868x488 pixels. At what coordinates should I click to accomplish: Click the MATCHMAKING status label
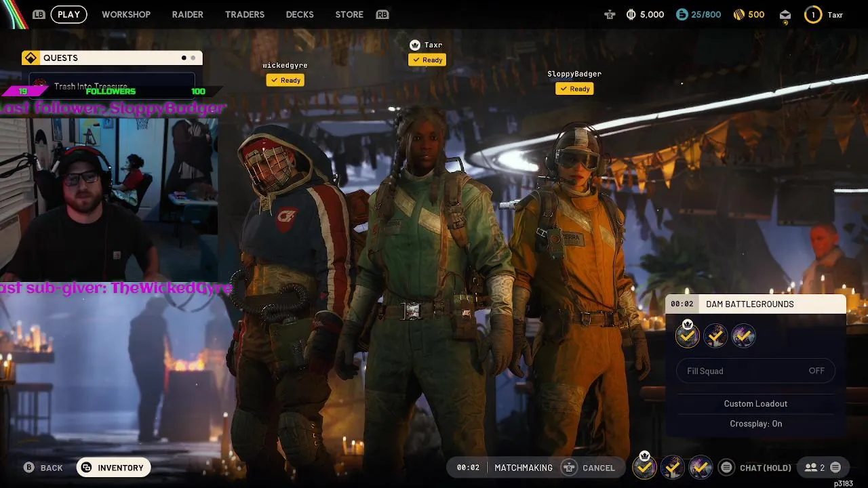click(x=524, y=468)
